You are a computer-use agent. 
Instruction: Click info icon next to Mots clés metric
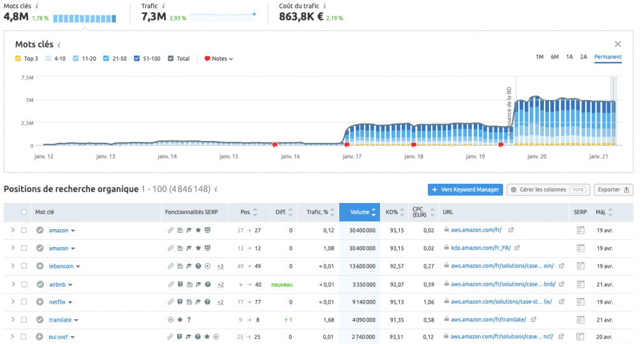pyautogui.click(x=37, y=6)
